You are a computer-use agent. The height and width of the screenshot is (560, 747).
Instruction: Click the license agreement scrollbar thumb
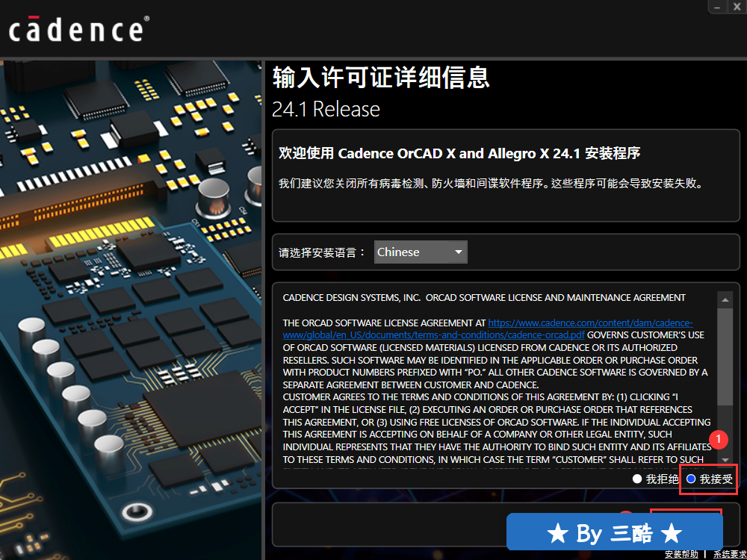(725, 357)
